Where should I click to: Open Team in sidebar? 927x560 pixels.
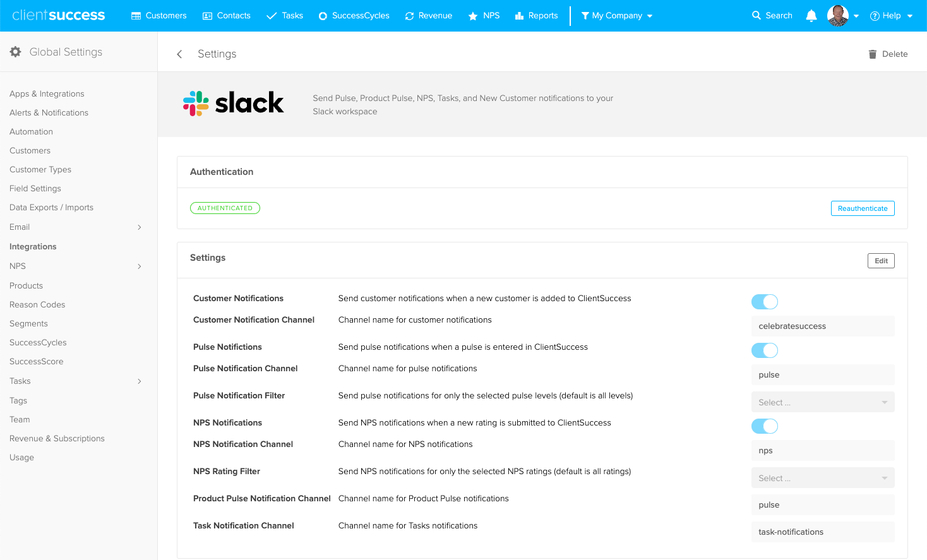point(20,419)
